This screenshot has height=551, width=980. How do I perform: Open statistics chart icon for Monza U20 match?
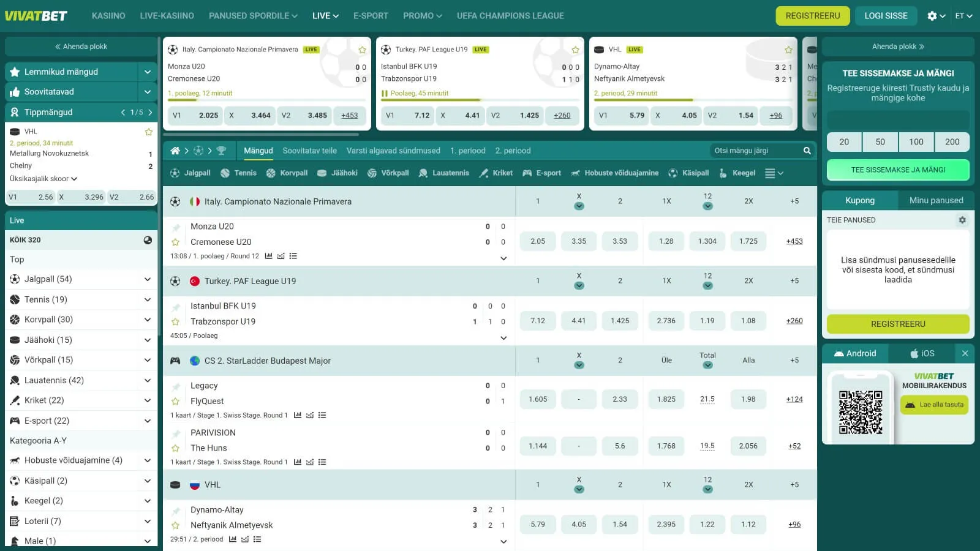point(268,256)
